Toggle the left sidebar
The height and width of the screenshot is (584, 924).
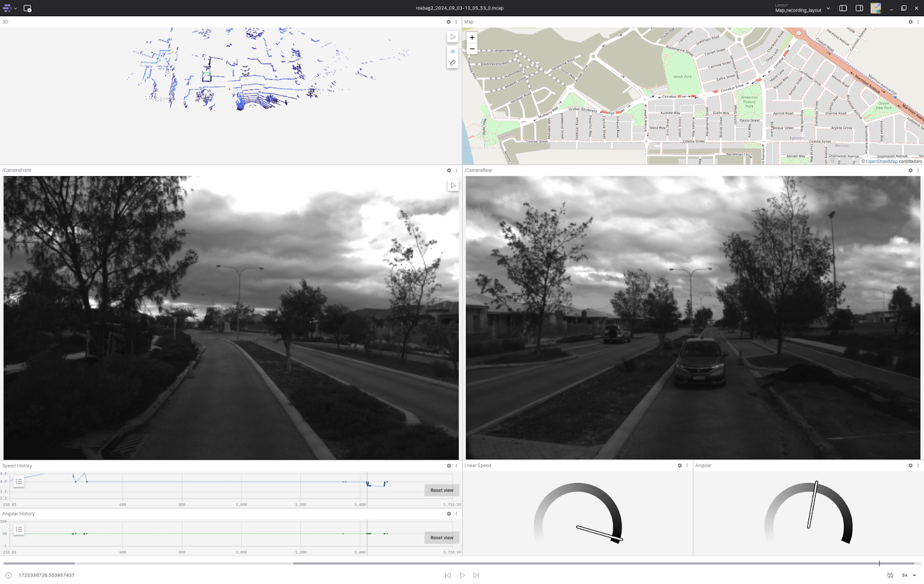[x=843, y=8]
